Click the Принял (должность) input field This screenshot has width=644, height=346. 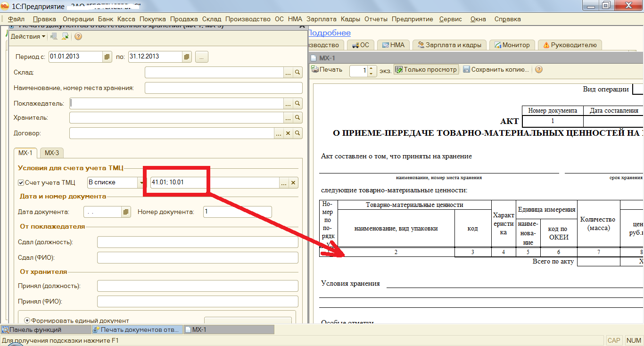tap(198, 286)
